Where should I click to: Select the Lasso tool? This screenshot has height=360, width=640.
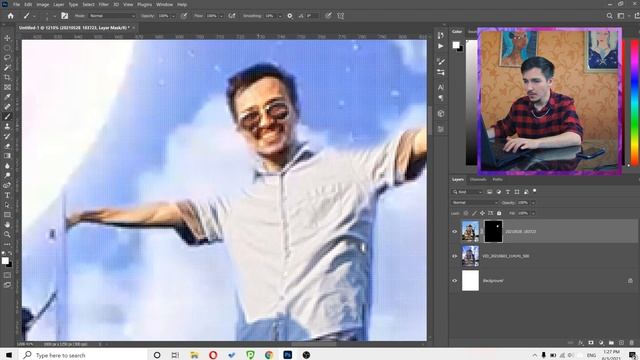[x=7, y=57]
